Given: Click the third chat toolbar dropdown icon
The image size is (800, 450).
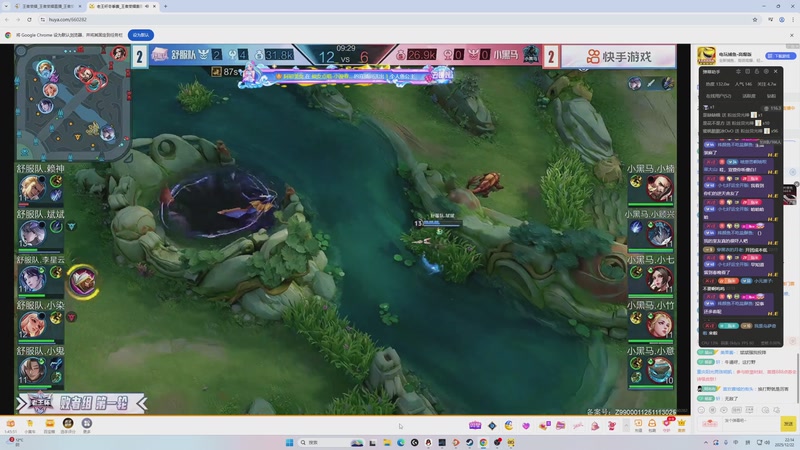Looking at the screenshot, I should [723, 410].
